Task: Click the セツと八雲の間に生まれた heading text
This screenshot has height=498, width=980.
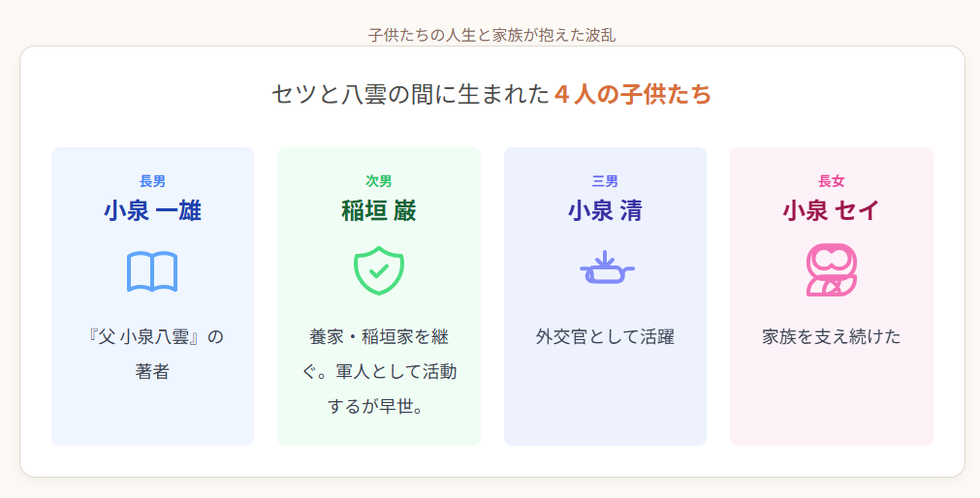Action: 410,95
